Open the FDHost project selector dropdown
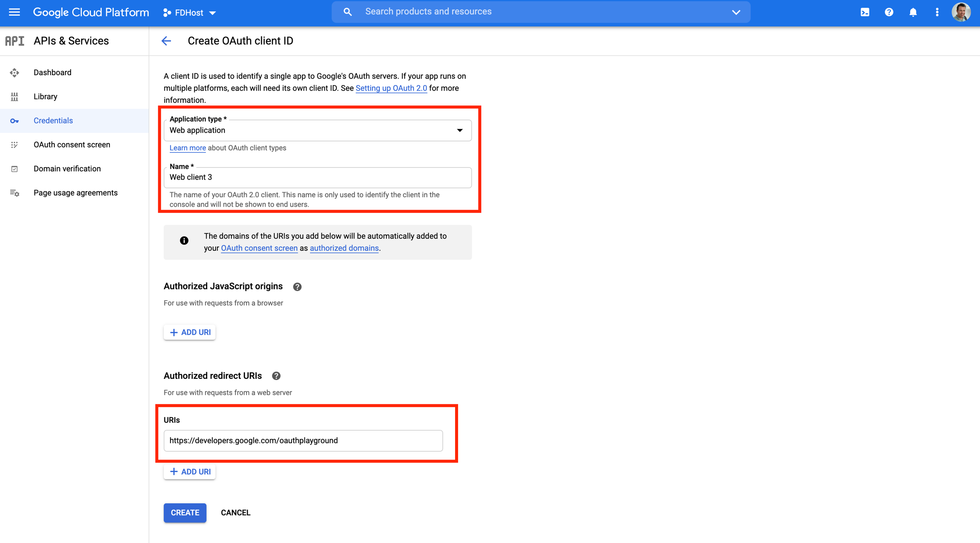This screenshot has width=980, height=543. 189,13
